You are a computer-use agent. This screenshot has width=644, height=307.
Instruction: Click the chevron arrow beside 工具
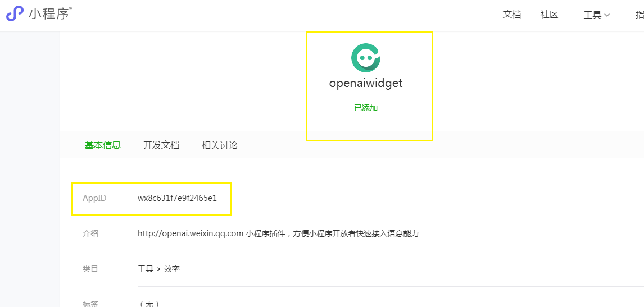(x=606, y=16)
